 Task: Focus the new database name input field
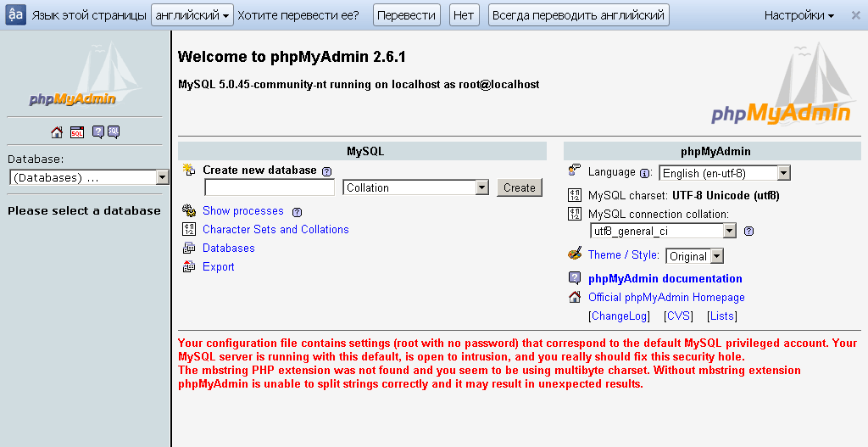pyautogui.click(x=270, y=187)
